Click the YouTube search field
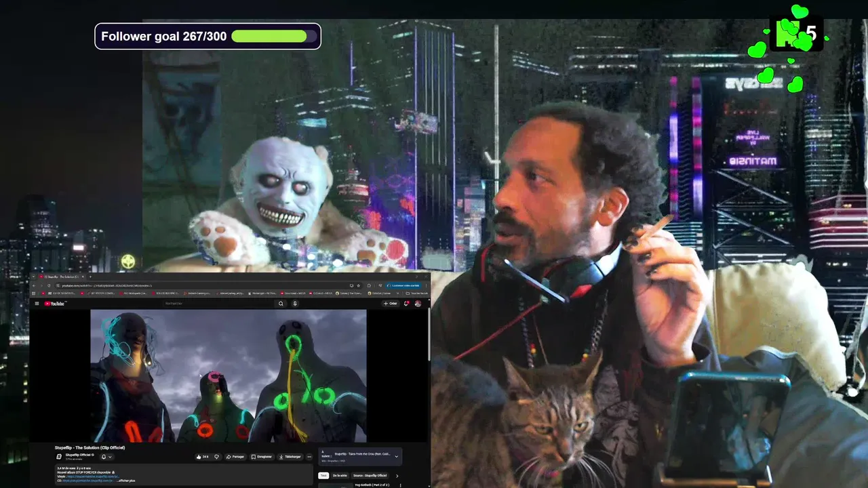868x488 pixels. pyautogui.click(x=217, y=303)
